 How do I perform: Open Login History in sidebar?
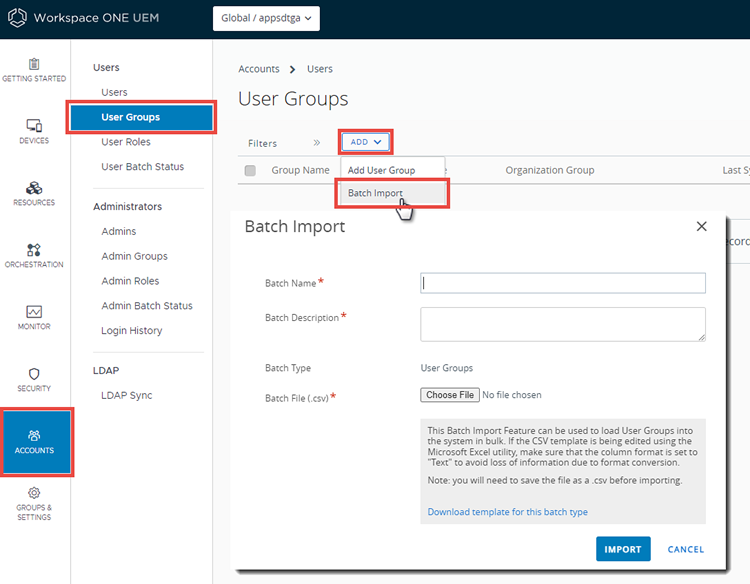pos(132,331)
